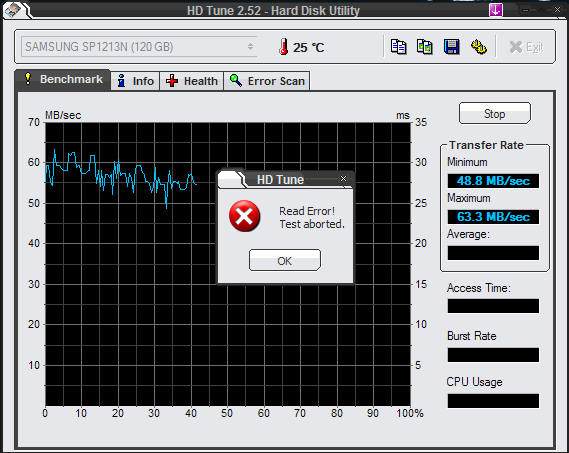Close the HD Tune error dialog
Viewport: 569px width, 453px height.
point(343,178)
